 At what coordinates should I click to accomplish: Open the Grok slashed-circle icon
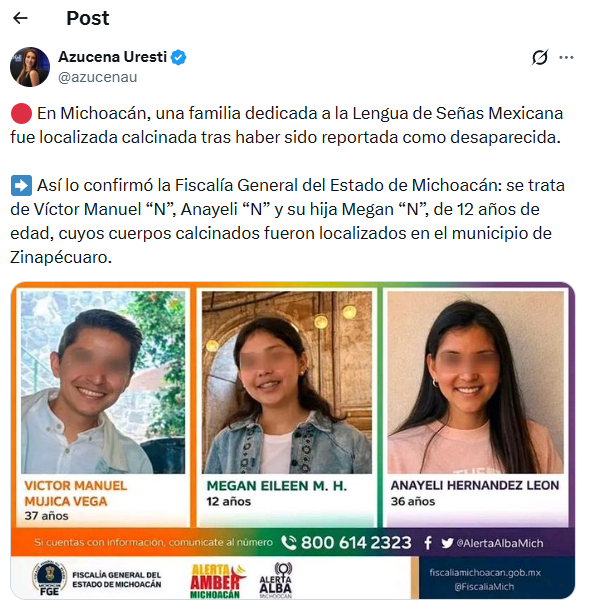540,57
